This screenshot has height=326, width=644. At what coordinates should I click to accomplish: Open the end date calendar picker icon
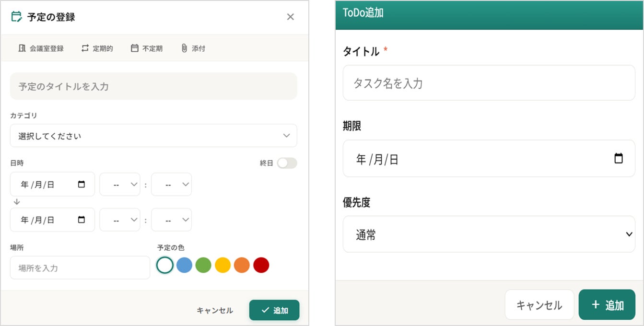pyautogui.click(x=82, y=220)
